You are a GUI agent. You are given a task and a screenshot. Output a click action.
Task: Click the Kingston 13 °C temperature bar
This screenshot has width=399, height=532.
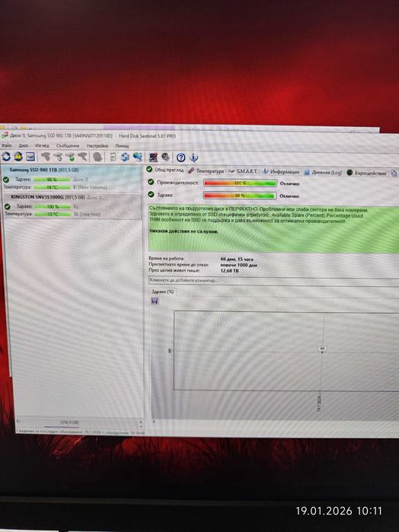[53, 214]
